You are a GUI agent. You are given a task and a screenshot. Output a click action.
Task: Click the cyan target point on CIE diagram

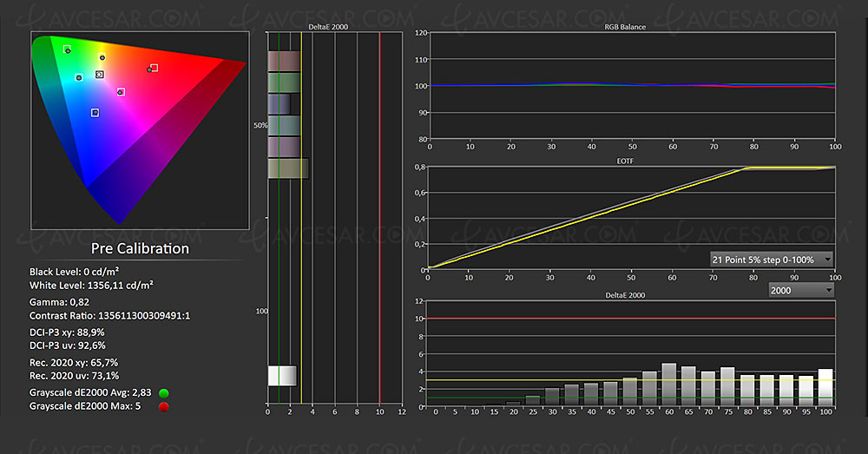(x=79, y=77)
